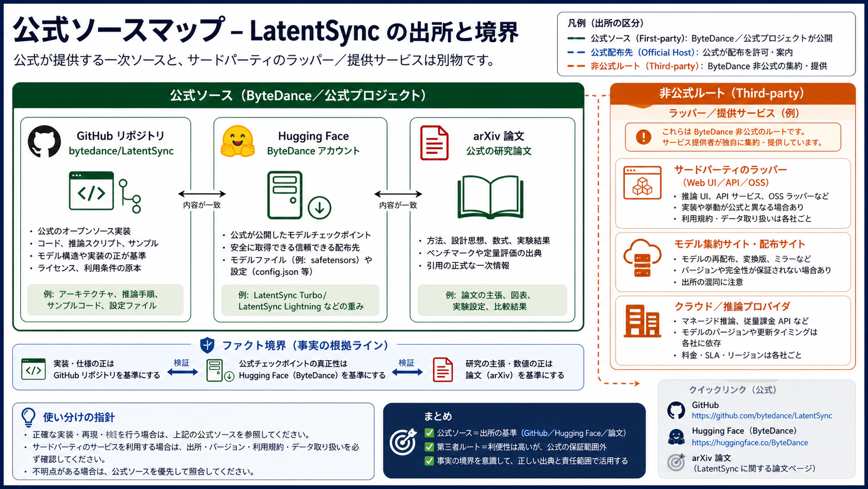Click the bytedance/LatentSync repository name
868x489 pixels.
pos(121,151)
